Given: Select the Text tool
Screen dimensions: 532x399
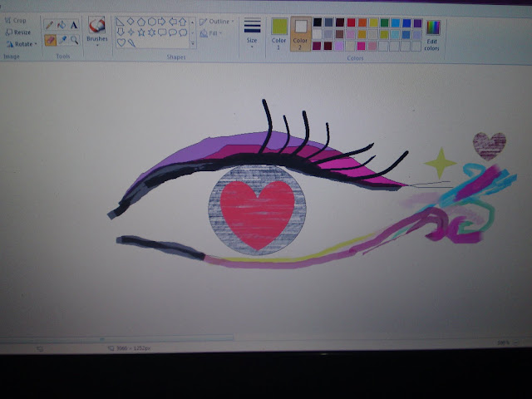Looking at the screenshot, I should pos(74,25).
